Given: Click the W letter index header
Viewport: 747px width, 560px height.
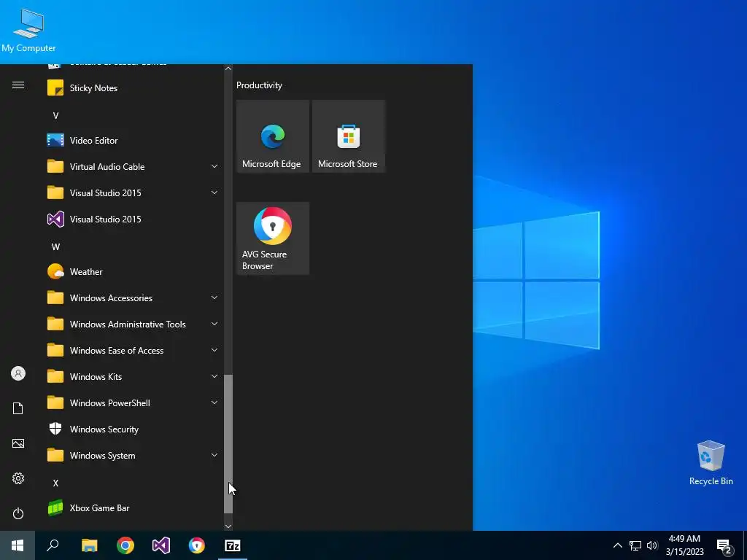Looking at the screenshot, I should [x=55, y=246].
